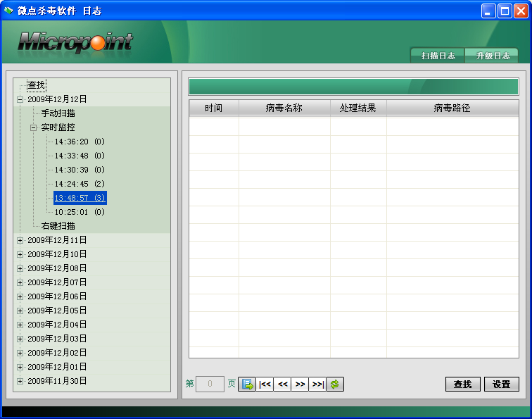Switch to the 升级日志 tab
This screenshot has height=419, width=532.
[x=493, y=56]
